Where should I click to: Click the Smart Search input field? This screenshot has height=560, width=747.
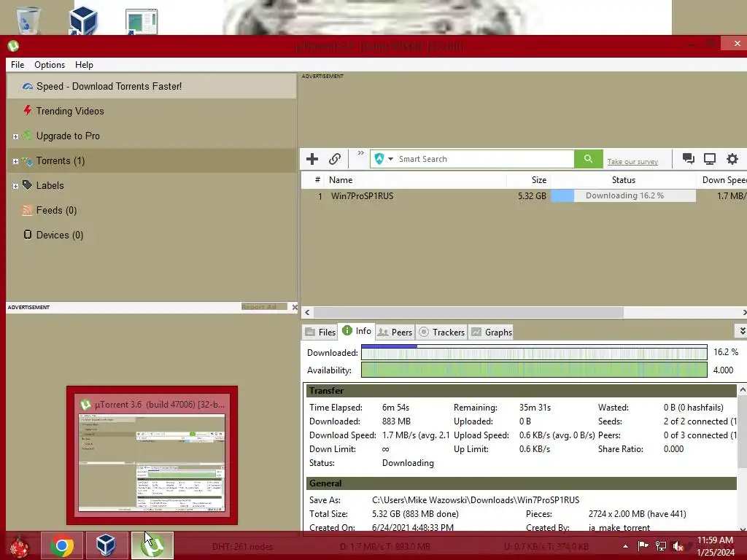485,159
